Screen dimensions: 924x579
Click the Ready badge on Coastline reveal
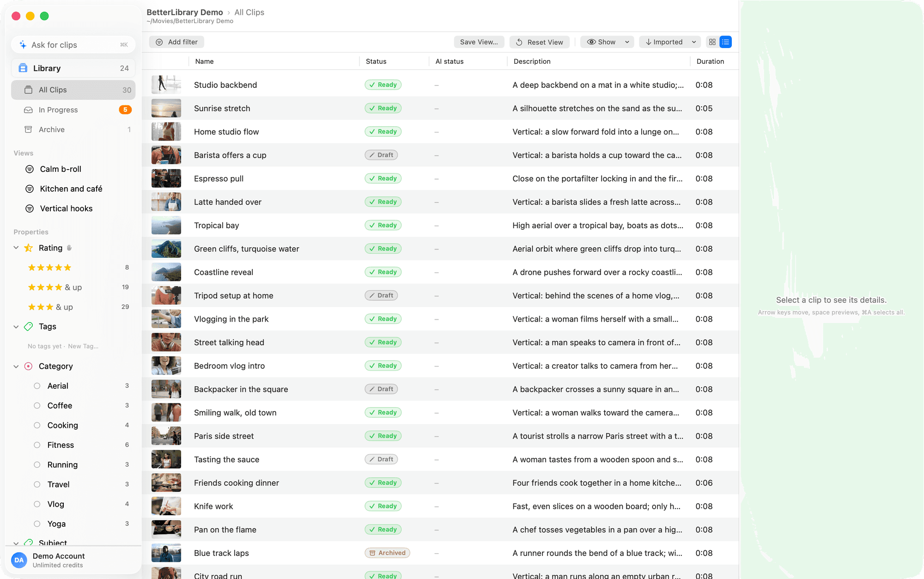click(x=383, y=272)
